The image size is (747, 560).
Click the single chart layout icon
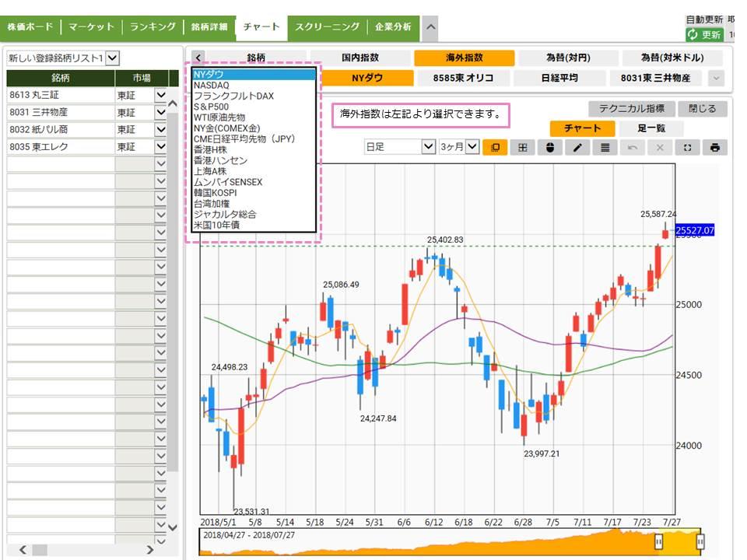tap(494, 147)
